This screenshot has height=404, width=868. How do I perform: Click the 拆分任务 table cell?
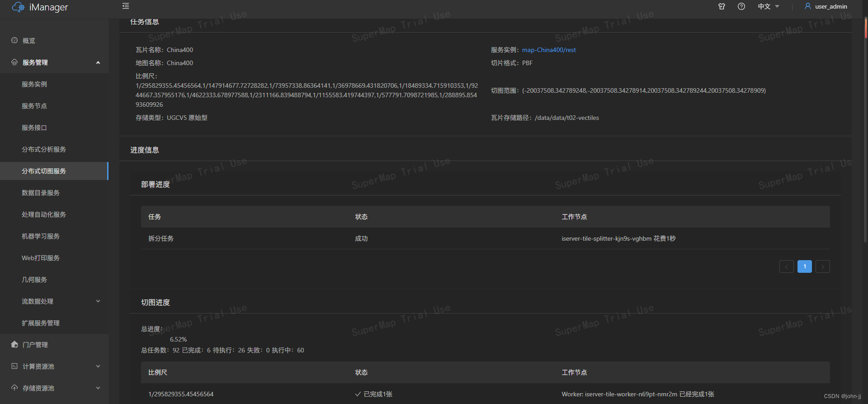[161, 238]
